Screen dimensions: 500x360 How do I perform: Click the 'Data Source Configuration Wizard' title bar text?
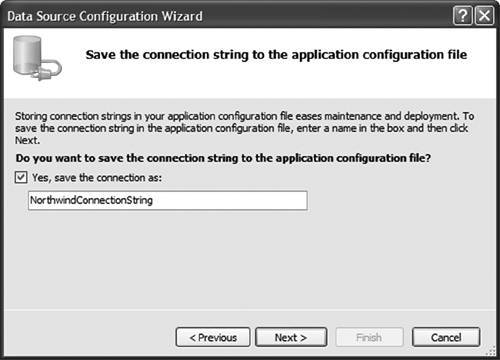pyautogui.click(x=105, y=16)
